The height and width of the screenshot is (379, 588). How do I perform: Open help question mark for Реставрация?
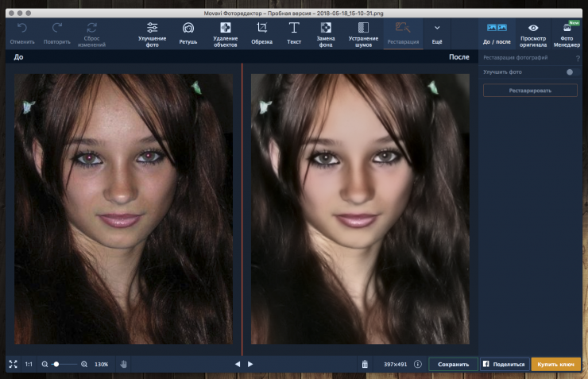tap(578, 58)
